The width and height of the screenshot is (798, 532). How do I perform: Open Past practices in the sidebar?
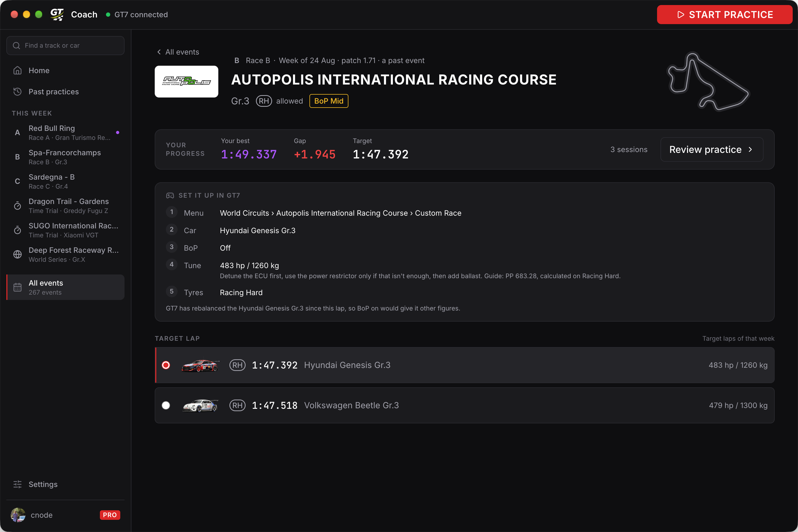coord(65,92)
